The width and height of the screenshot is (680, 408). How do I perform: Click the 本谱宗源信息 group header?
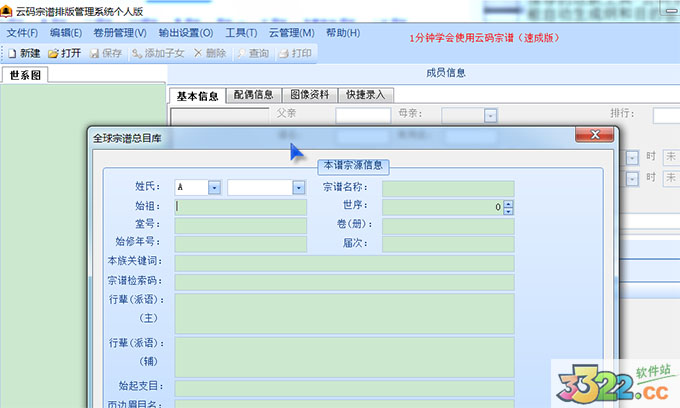pos(353,166)
